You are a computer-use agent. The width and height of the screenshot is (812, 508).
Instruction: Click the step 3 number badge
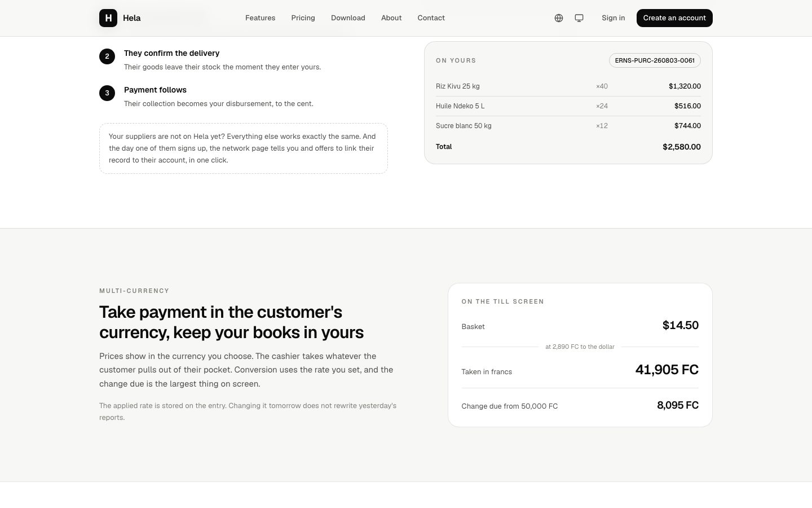tap(107, 93)
